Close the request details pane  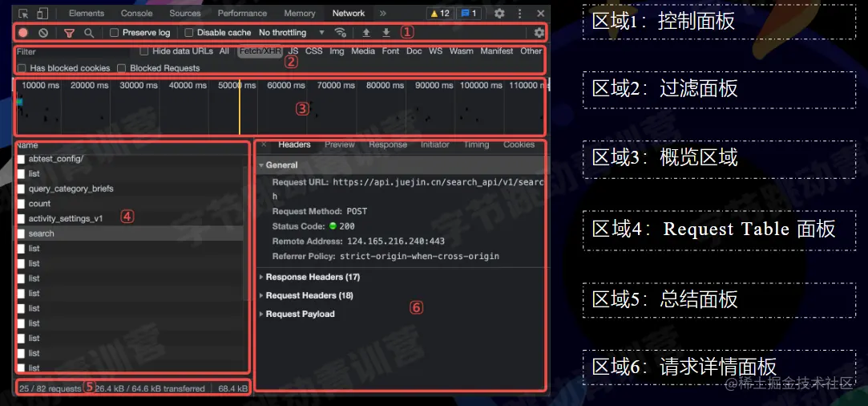(x=264, y=144)
